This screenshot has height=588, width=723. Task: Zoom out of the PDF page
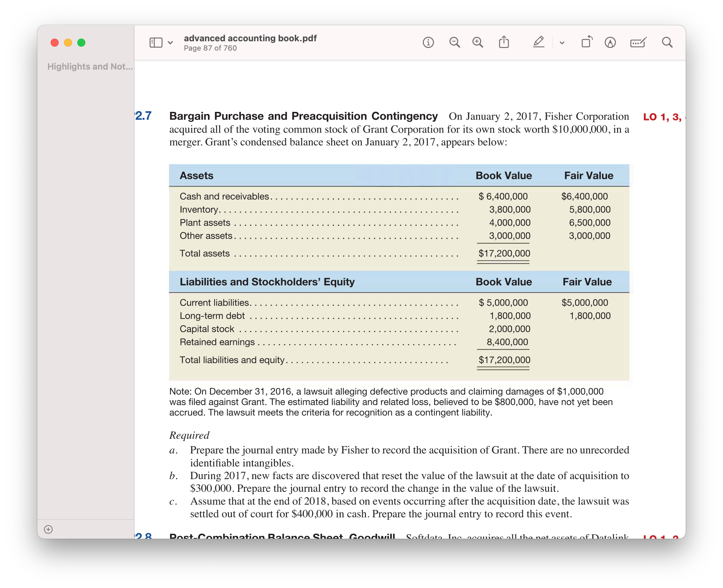pos(454,42)
